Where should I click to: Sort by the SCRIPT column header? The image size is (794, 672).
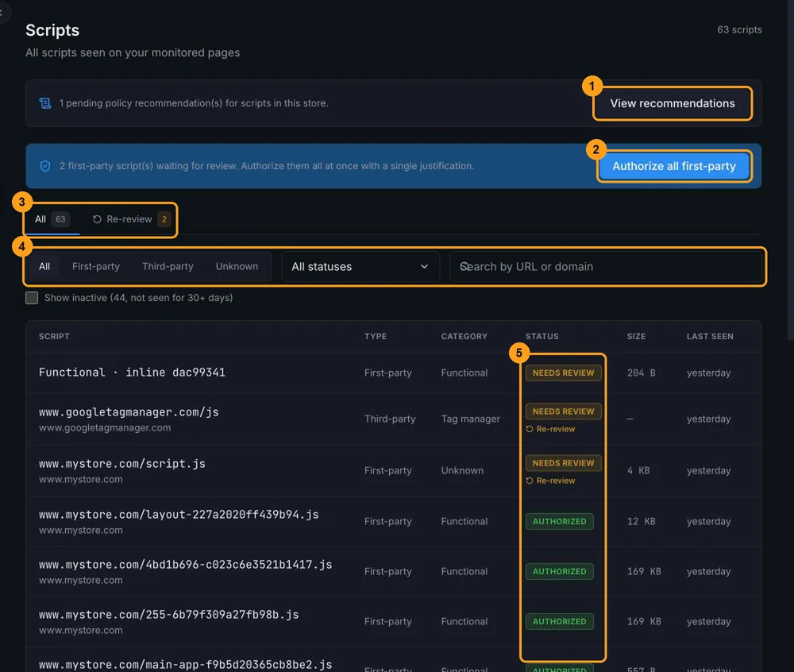click(54, 336)
